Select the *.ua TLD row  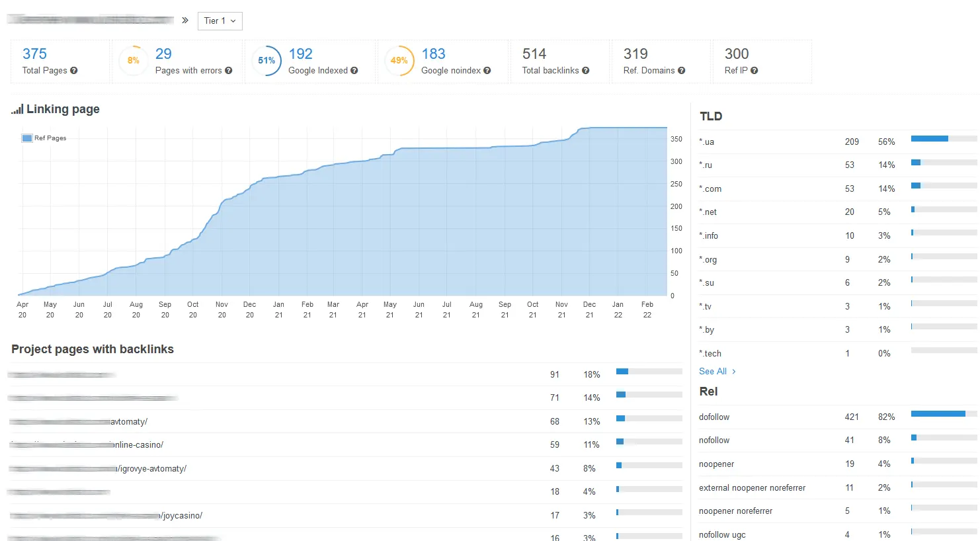pos(838,142)
